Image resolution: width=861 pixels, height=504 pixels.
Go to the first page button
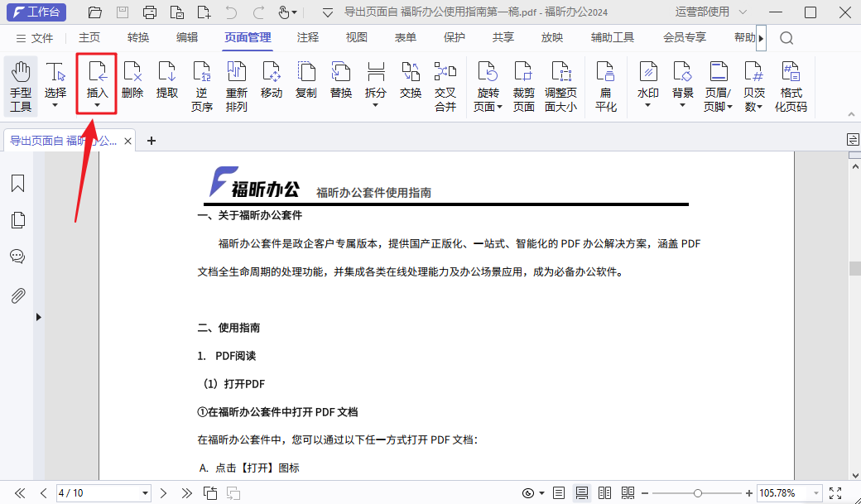click(x=20, y=493)
